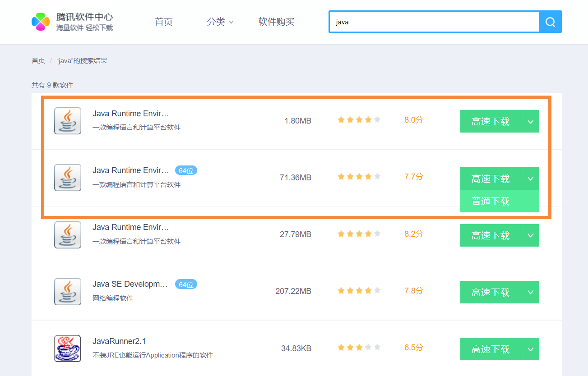
Task: Click the 首页 breadcrumb link
Action: pyautogui.click(x=38, y=60)
